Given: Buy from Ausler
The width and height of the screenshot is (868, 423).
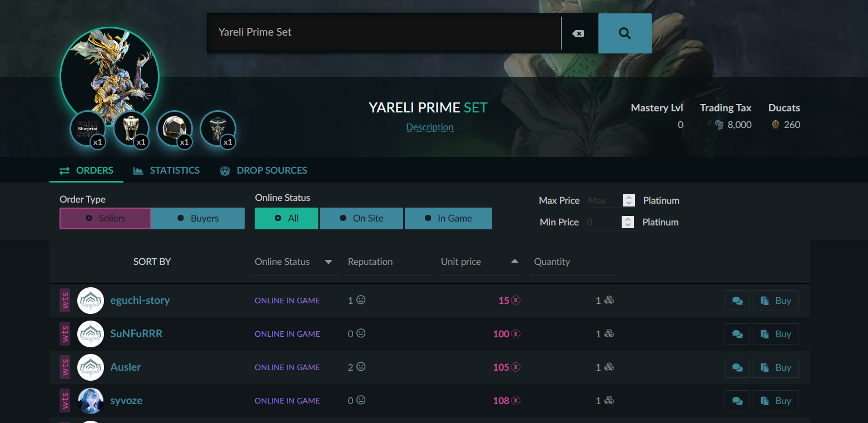Looking at the screenshot, I should [776, 367].
